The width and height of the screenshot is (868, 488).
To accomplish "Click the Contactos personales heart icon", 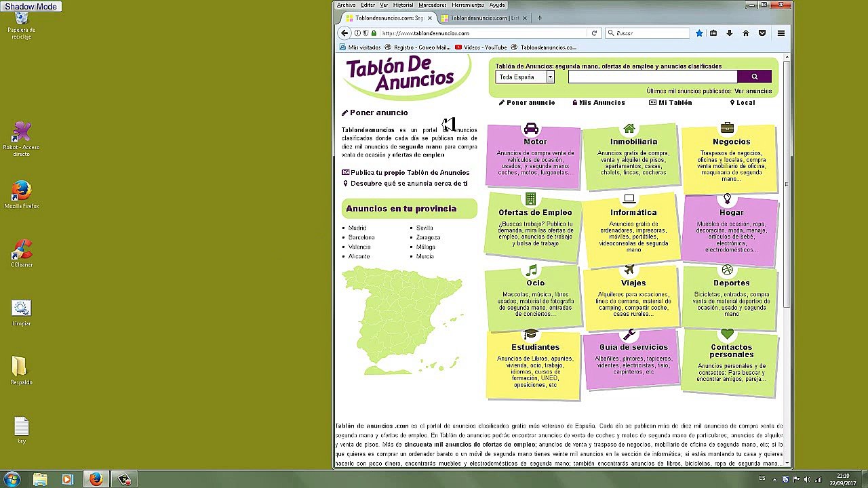I will pyautogui.click(x=727, y=334).
